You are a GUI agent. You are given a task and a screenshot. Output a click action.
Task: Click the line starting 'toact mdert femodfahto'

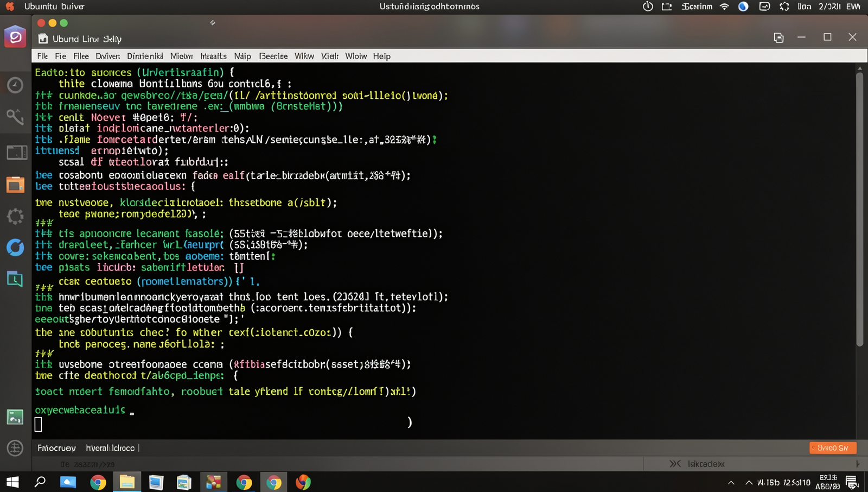pos(225,392)
